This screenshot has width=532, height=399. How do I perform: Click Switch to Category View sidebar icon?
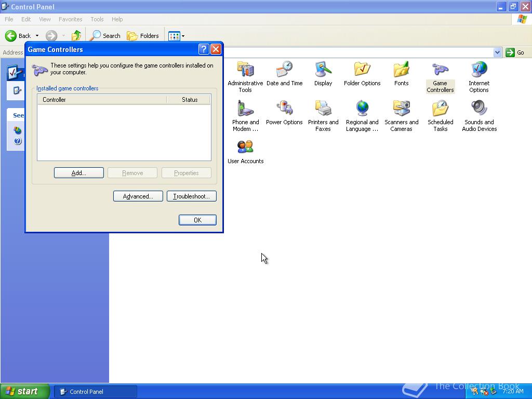(x=17, y=90)
